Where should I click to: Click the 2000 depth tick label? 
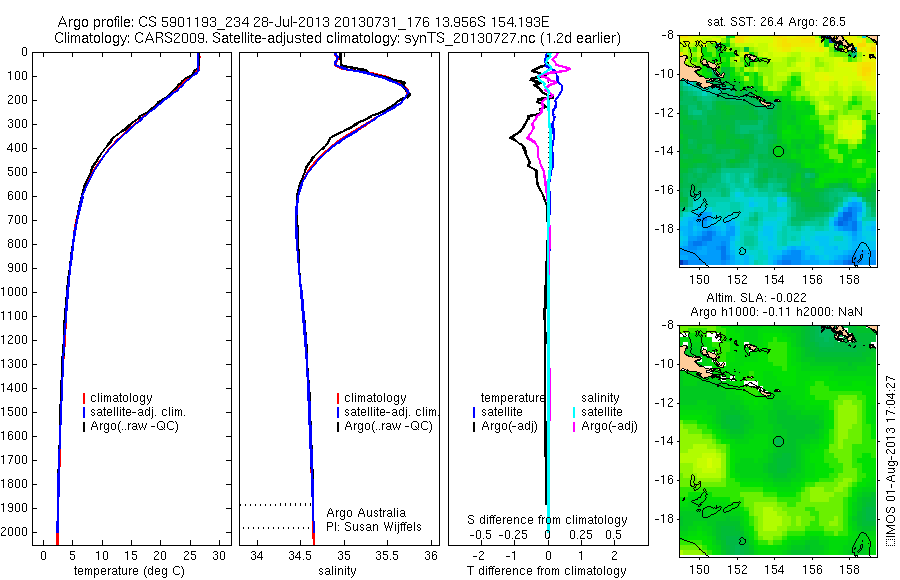coord(16,532)
